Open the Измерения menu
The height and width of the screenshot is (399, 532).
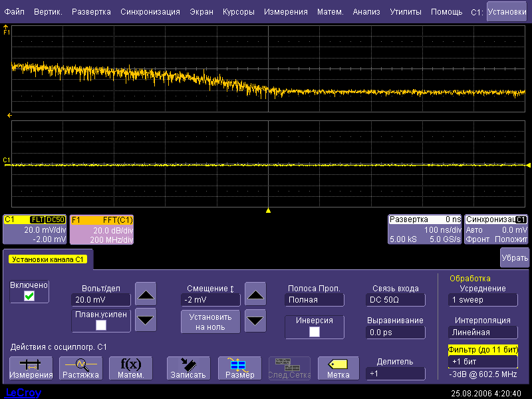[x=286, y=12]
